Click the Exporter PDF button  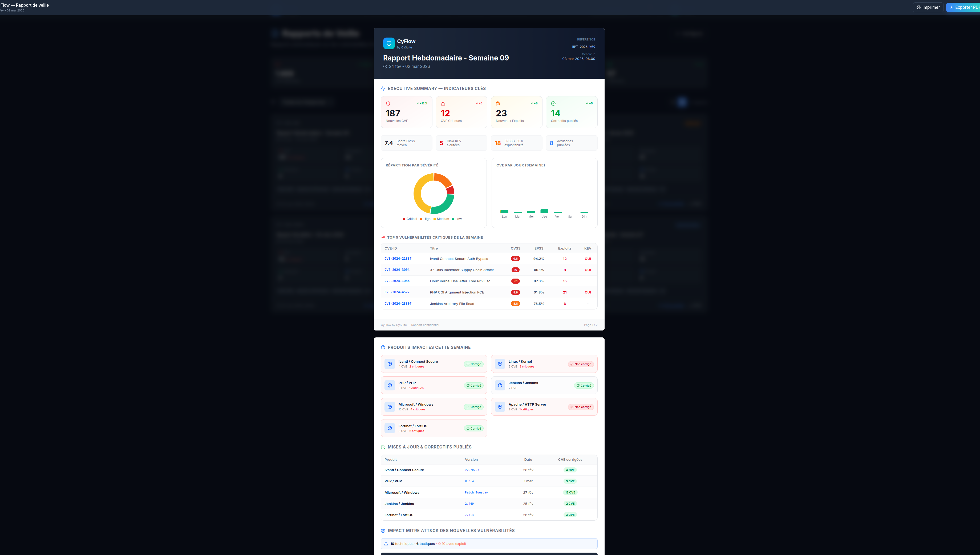pyautogui.click(x=963, y=7)
